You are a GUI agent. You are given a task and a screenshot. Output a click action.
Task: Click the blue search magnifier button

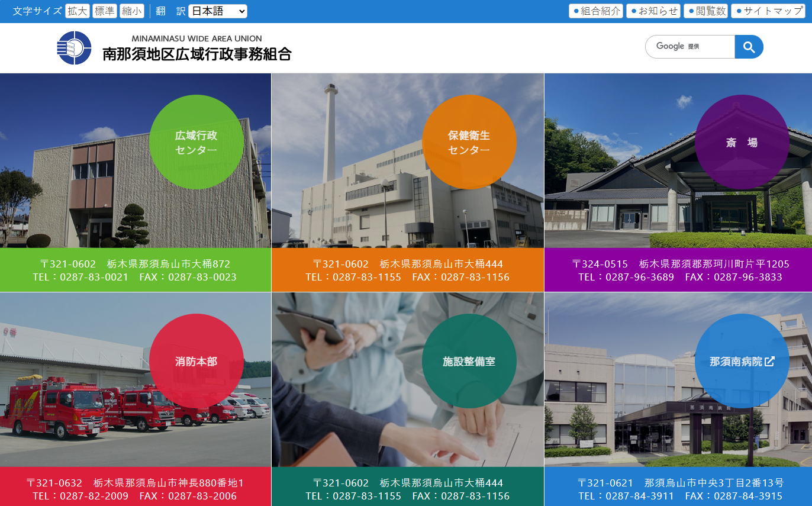click(749, 47)
